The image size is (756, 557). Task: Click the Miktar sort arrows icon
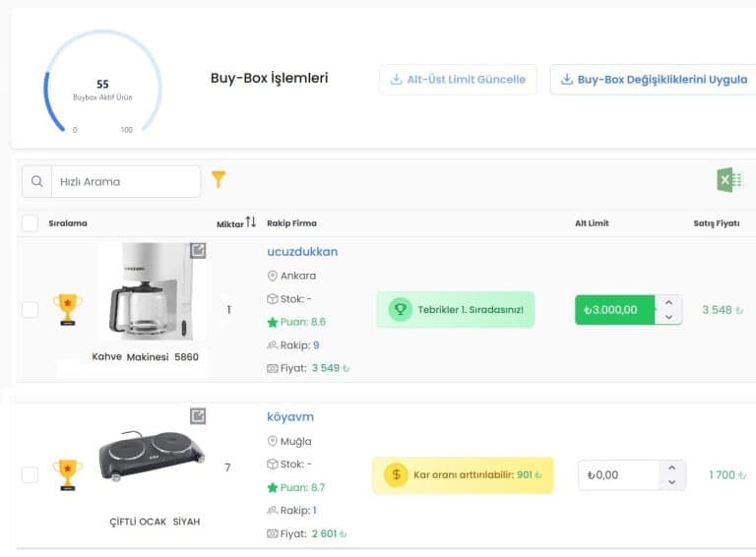point(251,222)
